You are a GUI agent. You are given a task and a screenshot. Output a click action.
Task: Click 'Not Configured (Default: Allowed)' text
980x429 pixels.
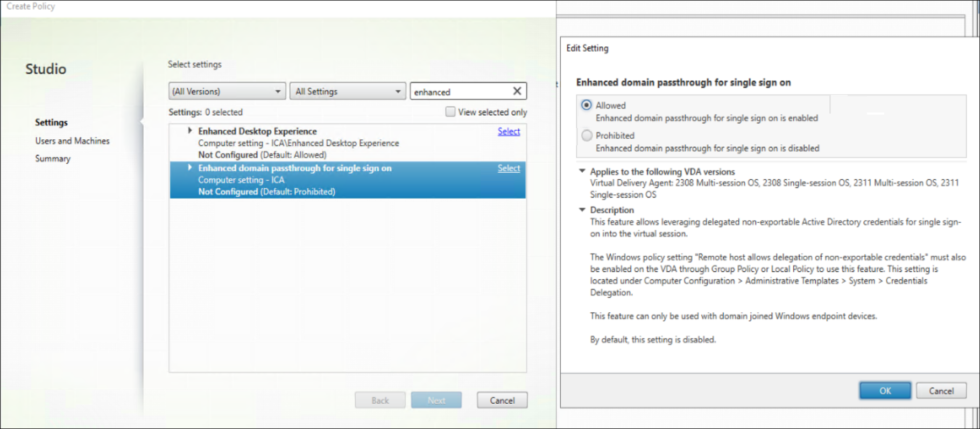pos(262,155)
